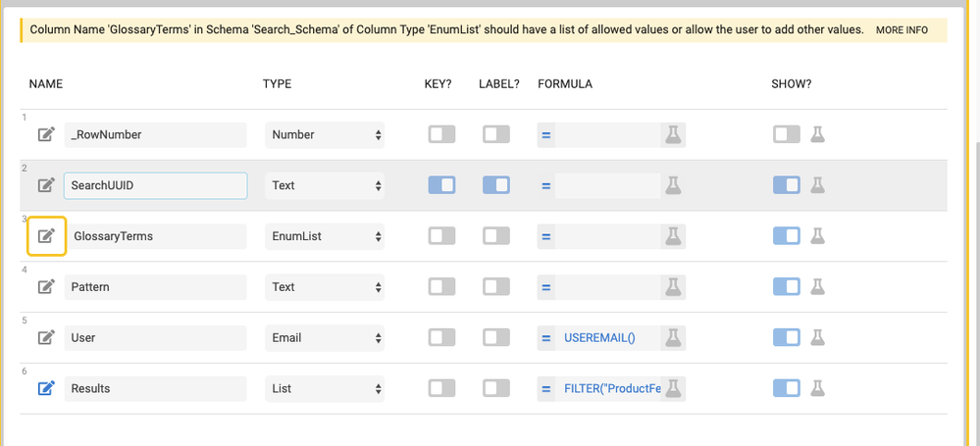Toggle Key switch for SearchUUID row
980x446 pixels.
pos(441,185)
